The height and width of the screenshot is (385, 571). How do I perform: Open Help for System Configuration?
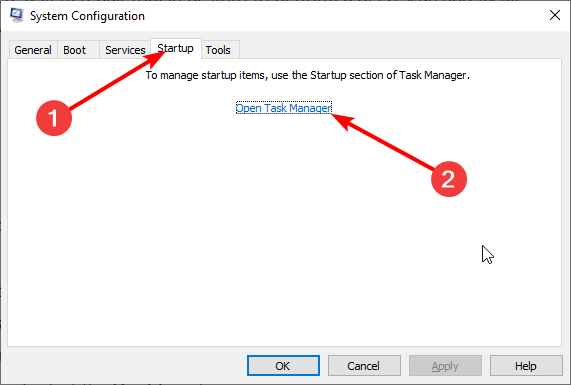click(x=526, y=366)
